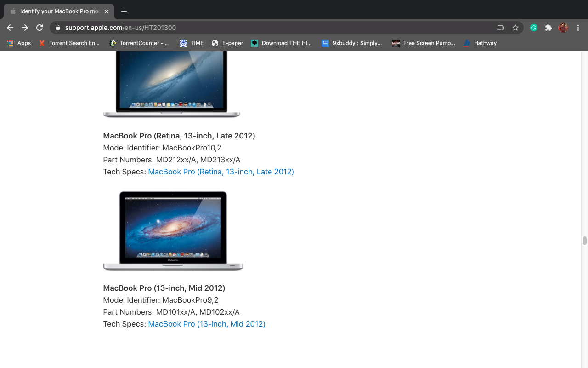Open the Apps bookmark shortcut
The height and width of the screenshot is (368, 588).
click(19, 43)
